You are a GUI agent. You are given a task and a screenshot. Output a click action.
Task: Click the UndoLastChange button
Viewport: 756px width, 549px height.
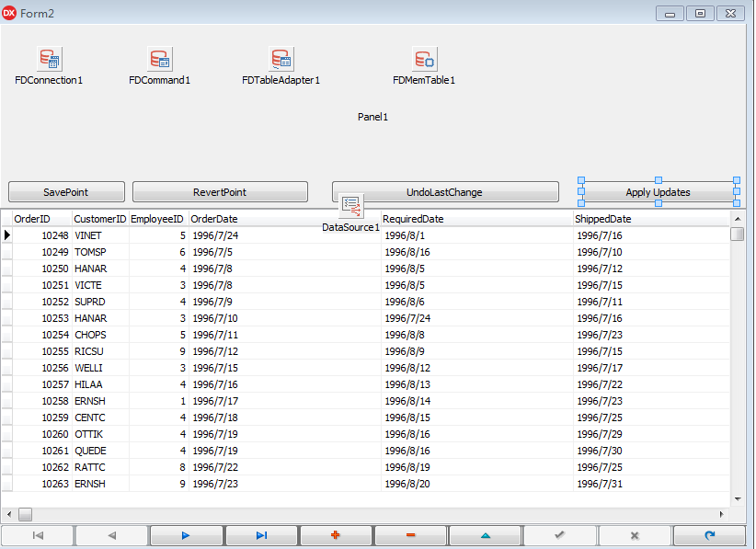pyautogui.click(x=444, y=191)
